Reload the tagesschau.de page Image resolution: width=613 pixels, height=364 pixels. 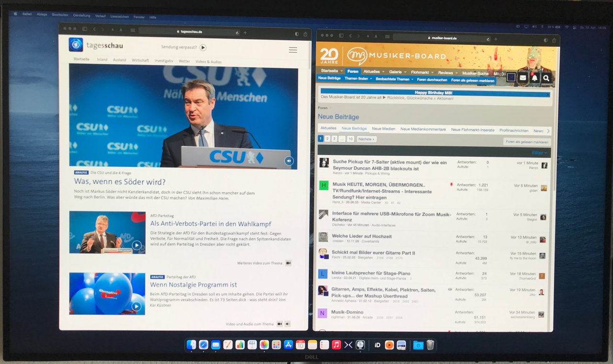tap(237, 33)
